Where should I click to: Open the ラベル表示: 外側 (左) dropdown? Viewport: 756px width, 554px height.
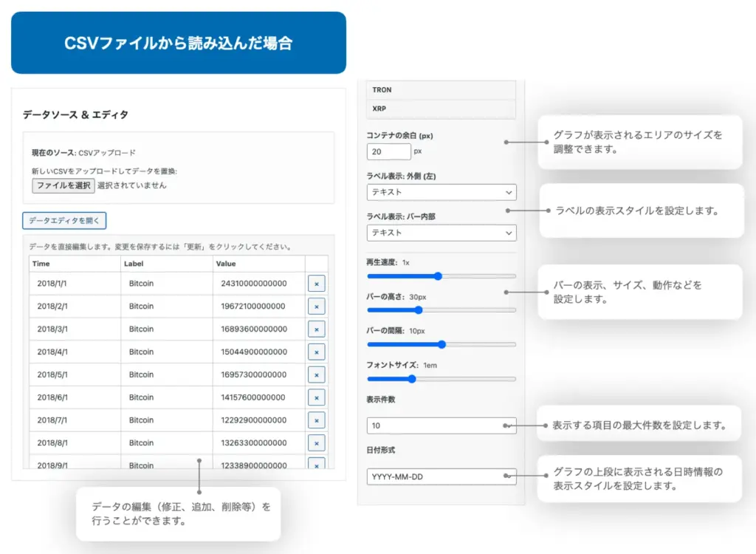point(441,192)
